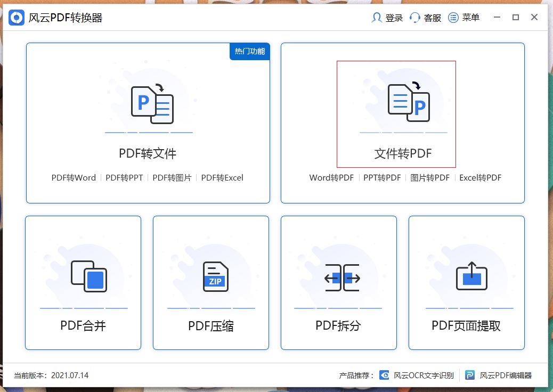This screenshot has width=553, height=392.
Task: Select the PDF转Word conversion link
Action: tap(73, 177)
